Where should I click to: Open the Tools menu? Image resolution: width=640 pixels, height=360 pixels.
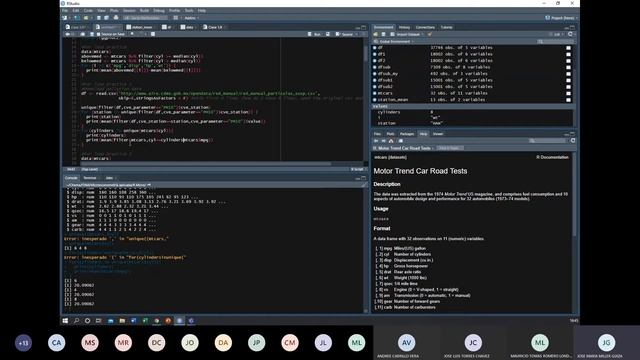coord(189,11)
